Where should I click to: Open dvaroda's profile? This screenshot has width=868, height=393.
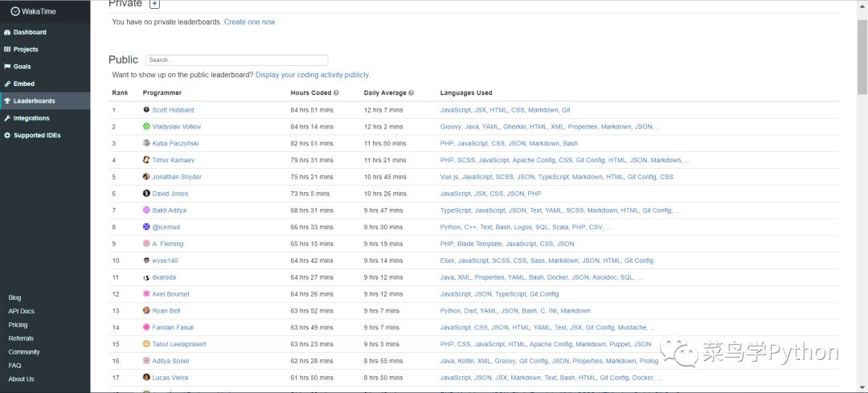click(164, 277)
